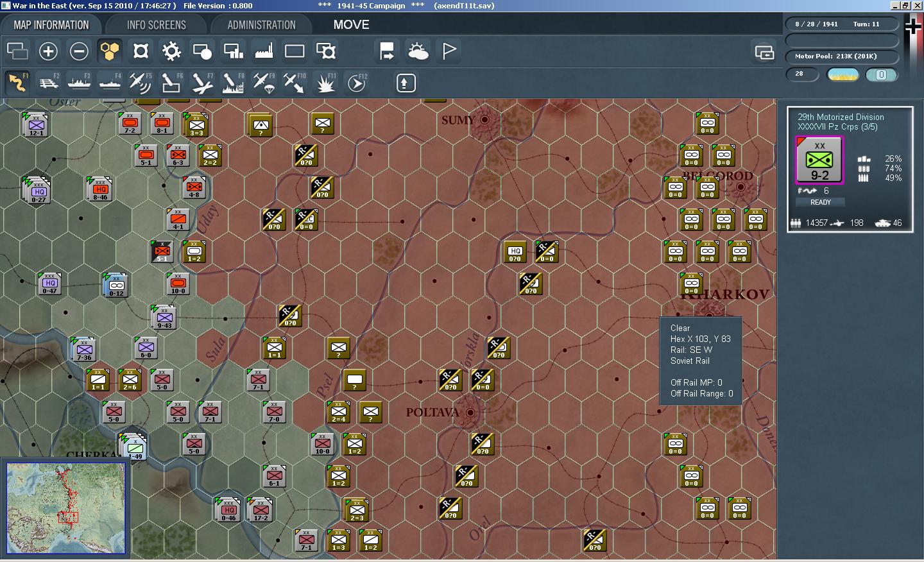Select the 4-8 red unit counter

(194, 187)
